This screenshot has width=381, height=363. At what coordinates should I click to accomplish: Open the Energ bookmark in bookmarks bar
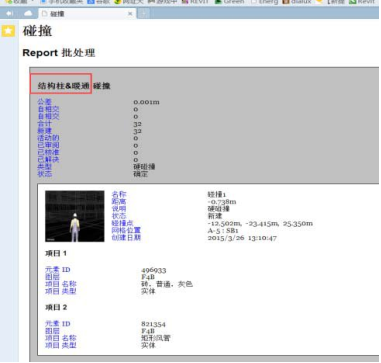tap(265, 2)
